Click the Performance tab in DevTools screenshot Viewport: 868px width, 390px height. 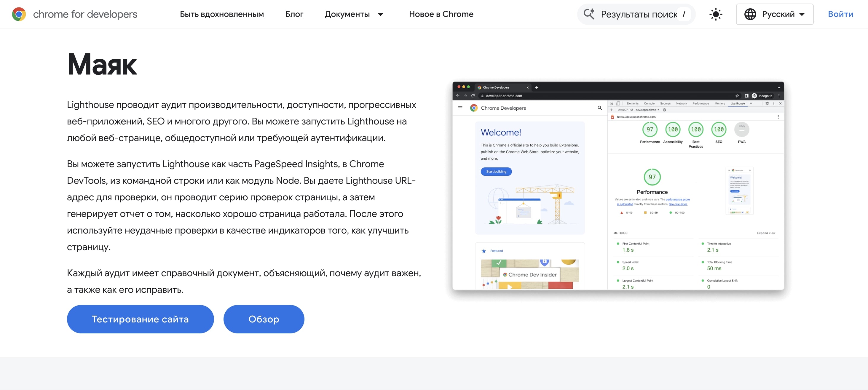tap(701, 104)
